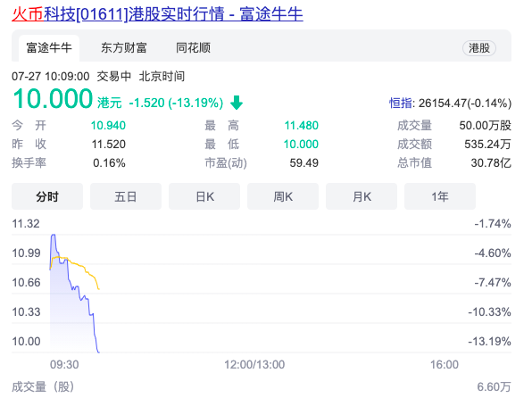
Task: Click the 恒指 index label
Action: [401, 103]
